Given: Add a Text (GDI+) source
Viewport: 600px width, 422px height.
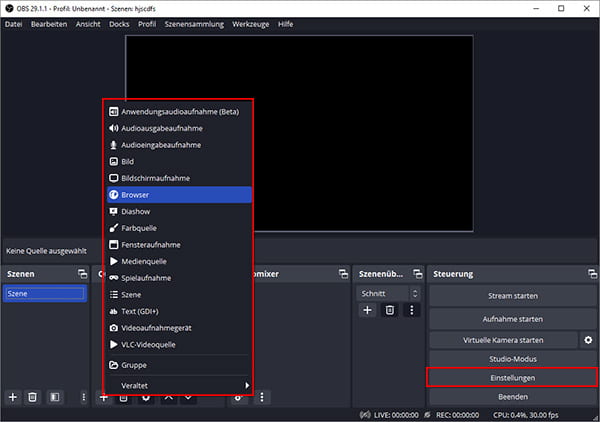Looking at the screenshot, I should (179, 311).
